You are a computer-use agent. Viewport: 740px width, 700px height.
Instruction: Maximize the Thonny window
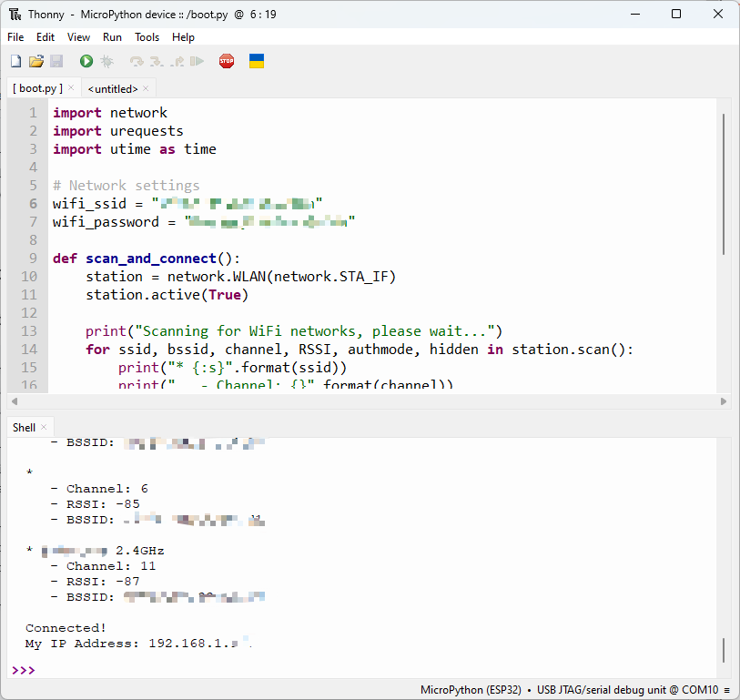[x=676, y=15]
